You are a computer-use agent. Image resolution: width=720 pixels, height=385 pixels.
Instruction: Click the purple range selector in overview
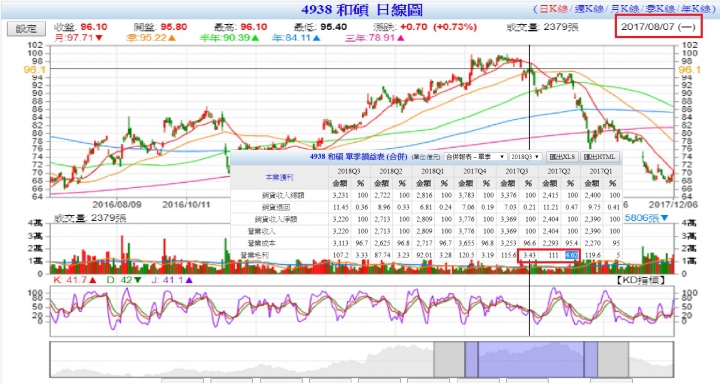tap(531, 359)
